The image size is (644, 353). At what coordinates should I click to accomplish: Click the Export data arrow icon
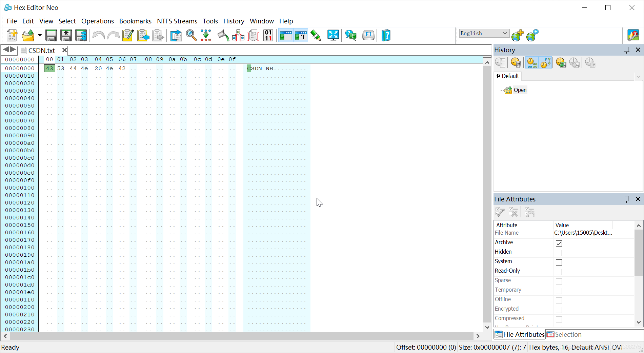point(176,35)
